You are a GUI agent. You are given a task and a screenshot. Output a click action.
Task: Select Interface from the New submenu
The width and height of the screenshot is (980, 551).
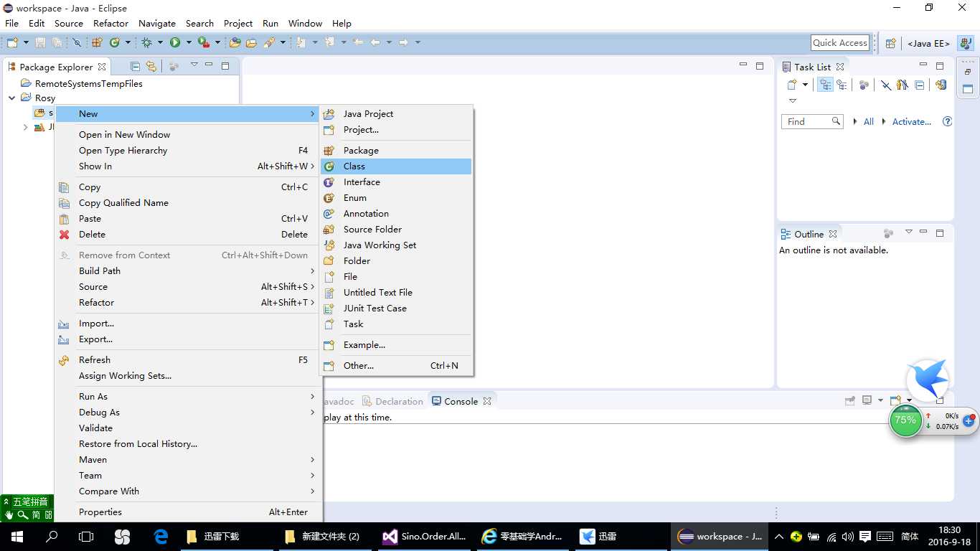tap(395, 182)
